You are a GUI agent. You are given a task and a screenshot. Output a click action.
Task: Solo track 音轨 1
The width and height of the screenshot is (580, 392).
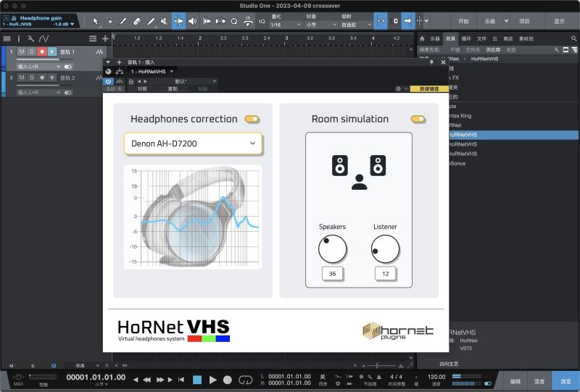point(32,51)
